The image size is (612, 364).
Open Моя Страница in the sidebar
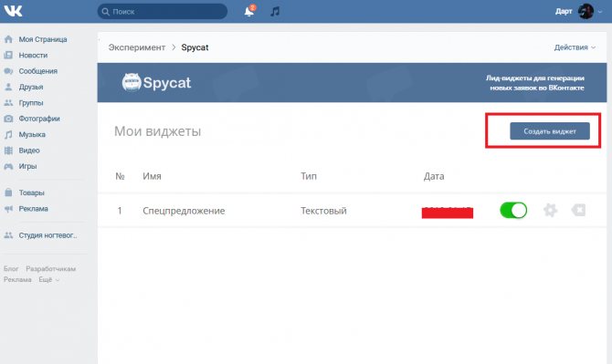point(43,39)
